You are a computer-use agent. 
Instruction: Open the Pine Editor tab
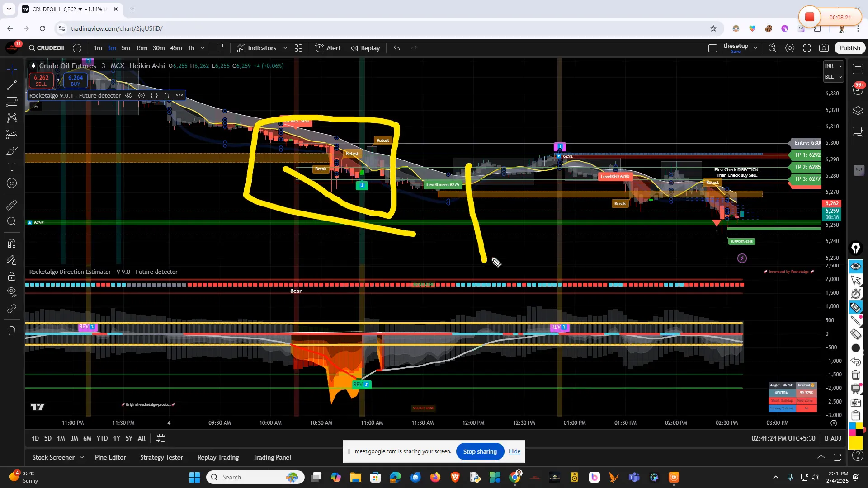[110, 457]
